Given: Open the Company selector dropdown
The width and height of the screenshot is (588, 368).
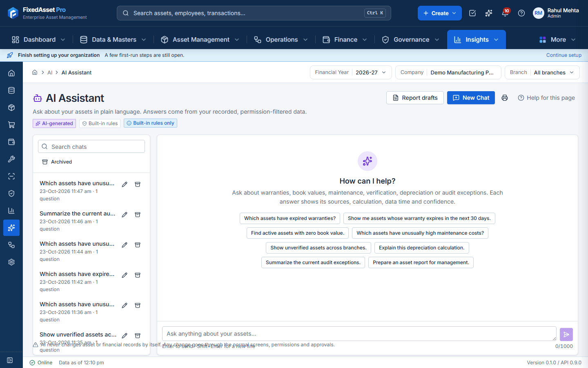Looking at the screenshot, I should 448,72.
